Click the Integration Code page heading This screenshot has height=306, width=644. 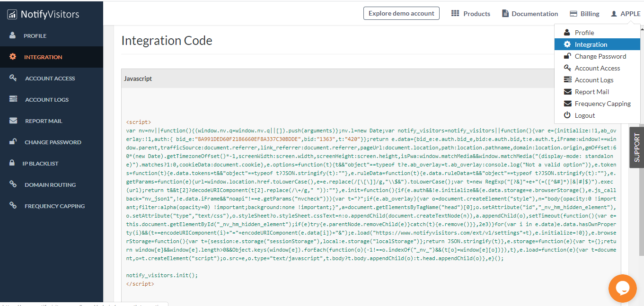(x=167, y=41)
